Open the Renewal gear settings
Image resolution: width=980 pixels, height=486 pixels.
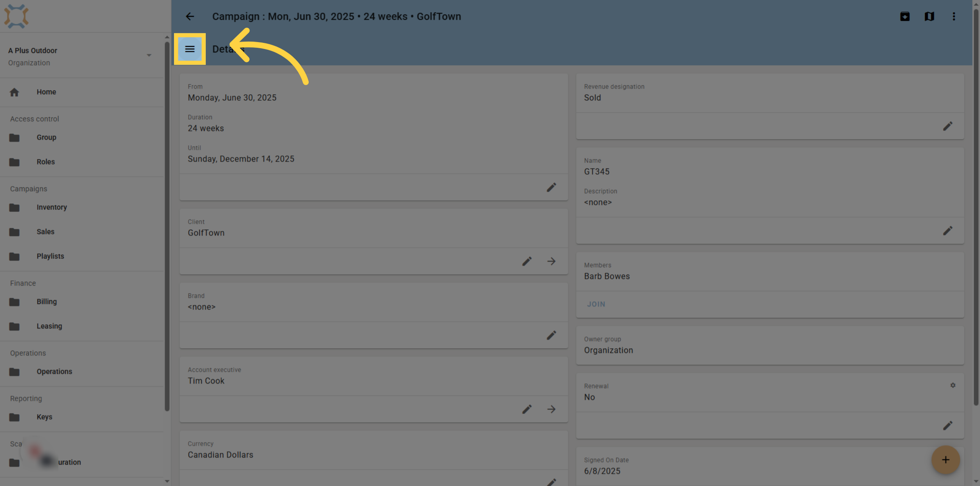953,385
